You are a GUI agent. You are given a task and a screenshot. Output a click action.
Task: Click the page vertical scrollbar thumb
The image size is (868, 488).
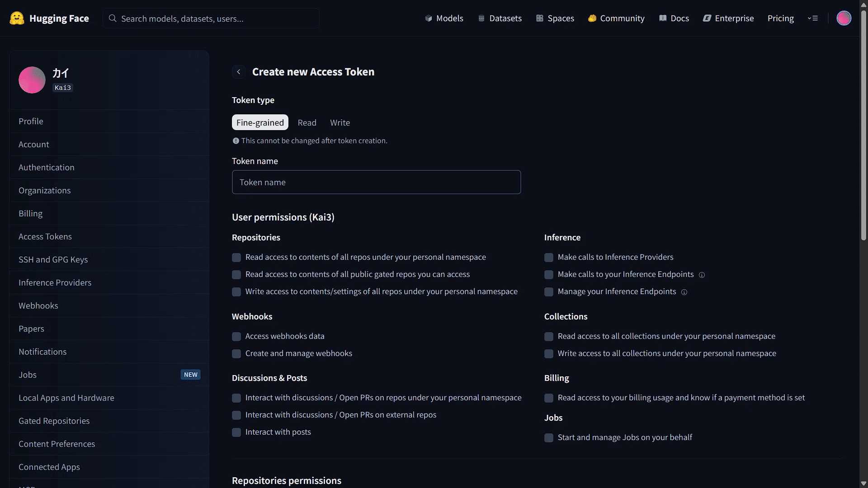(863, 126)
